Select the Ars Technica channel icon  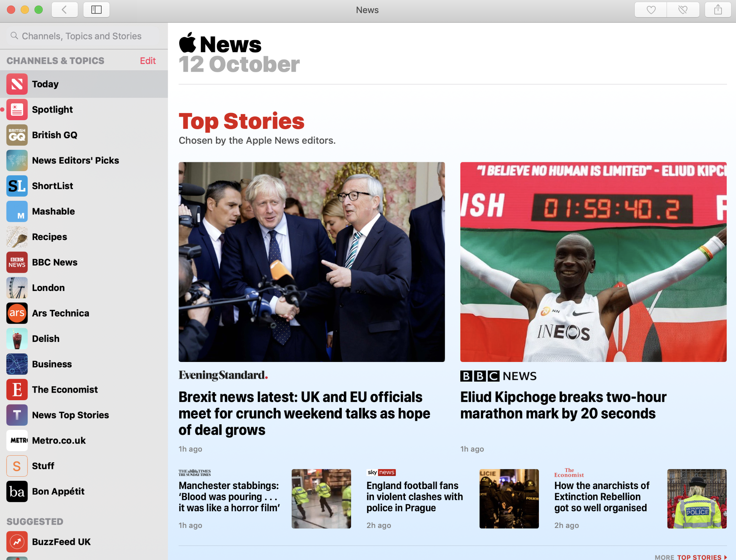point(17,313)
